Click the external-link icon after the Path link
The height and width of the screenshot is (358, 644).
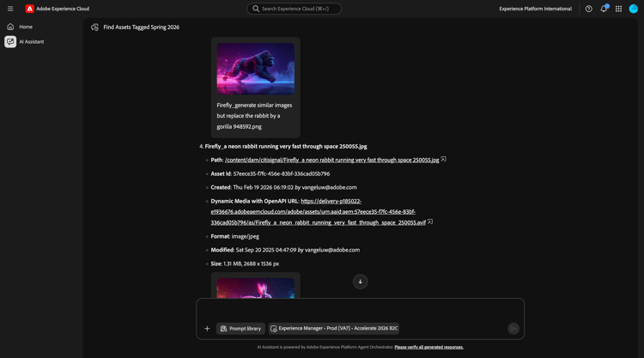443,160
